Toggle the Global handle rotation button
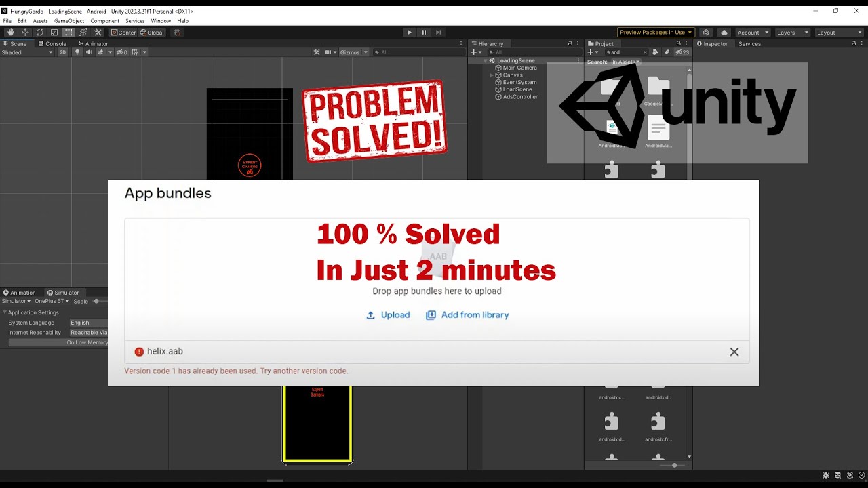Image resolution: width=868 pixels, height=488 pixels. (152, 33)
